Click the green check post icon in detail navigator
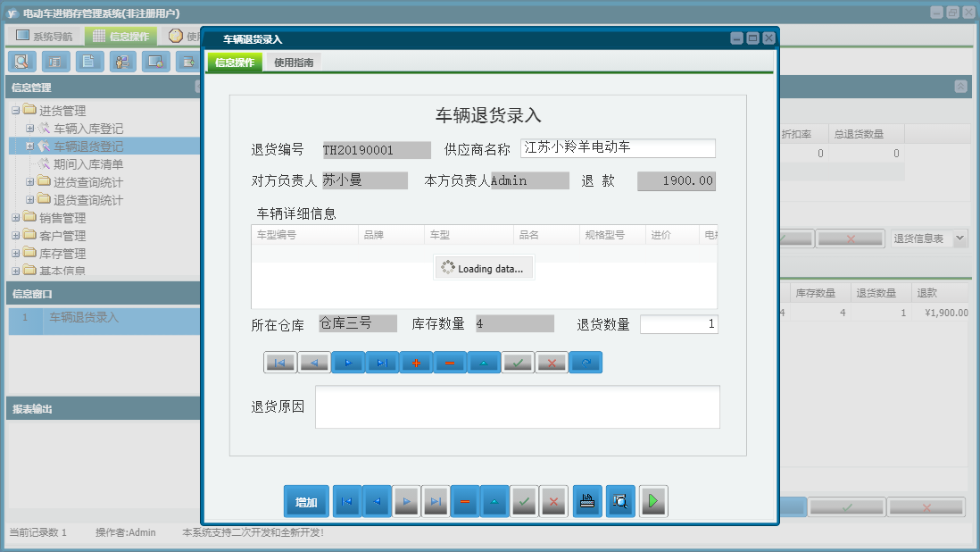 518,363
